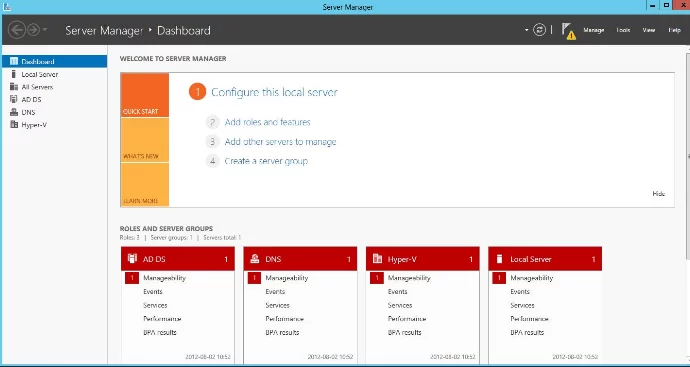
Task: Expand the navigation history dropdown arrow
Action: [x=45, y=30]
